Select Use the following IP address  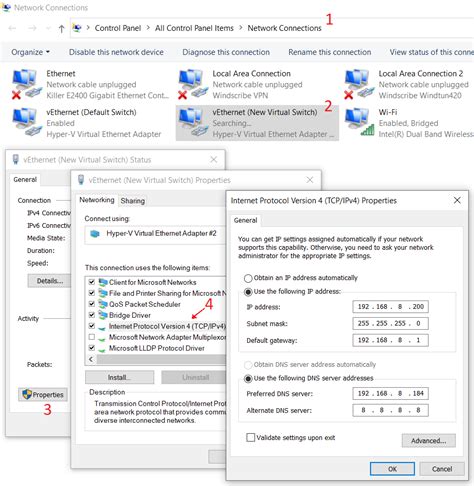248,292
